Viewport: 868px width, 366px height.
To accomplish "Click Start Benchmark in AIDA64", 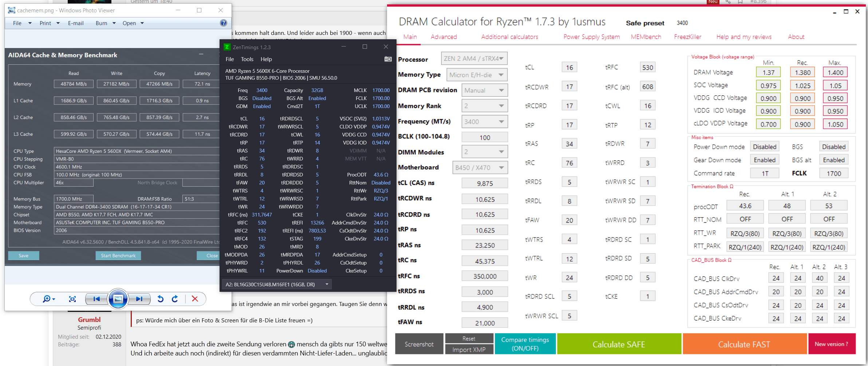I will [x=118, y=255].
